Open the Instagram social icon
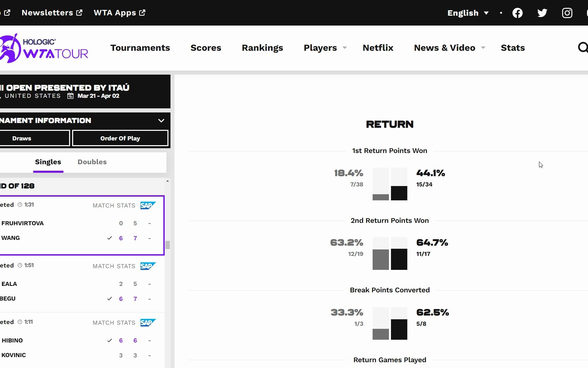This screenshot has height=368, width=588. pyautogui.click(x=567, y=13)
